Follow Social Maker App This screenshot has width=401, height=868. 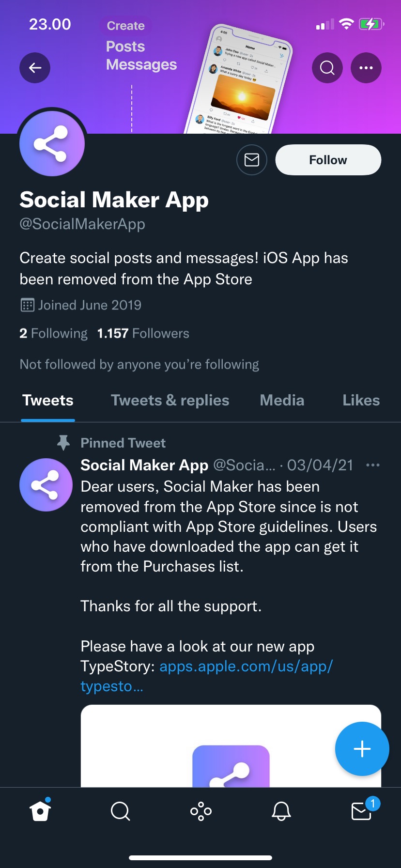pos(328,160)
